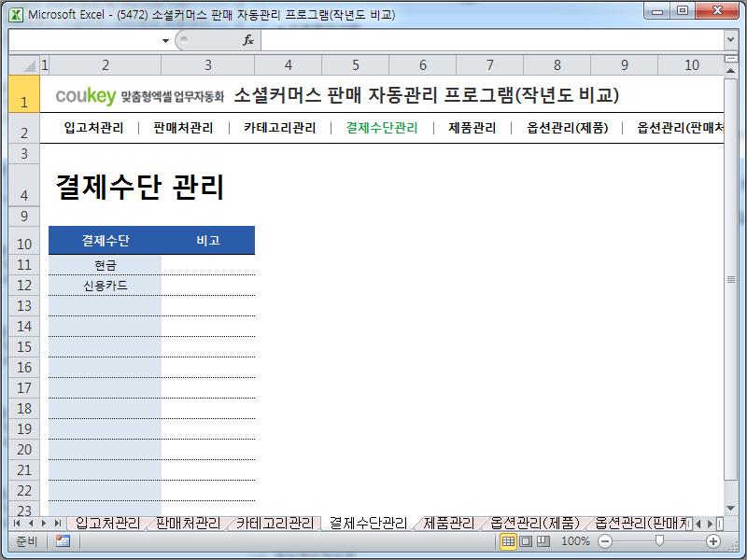This screenshot has width=747, height=560.
Task: Select the column 8 header
Action: pyautogui.click(x=557, y=64)
